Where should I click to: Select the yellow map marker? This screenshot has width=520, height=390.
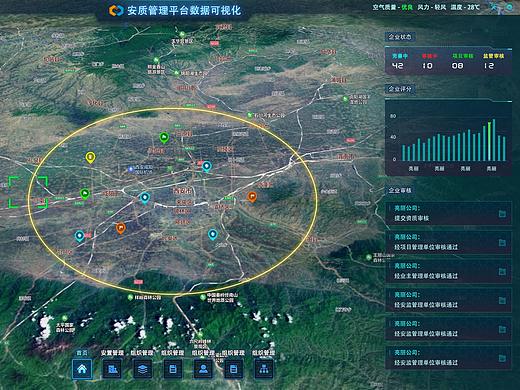90,157
